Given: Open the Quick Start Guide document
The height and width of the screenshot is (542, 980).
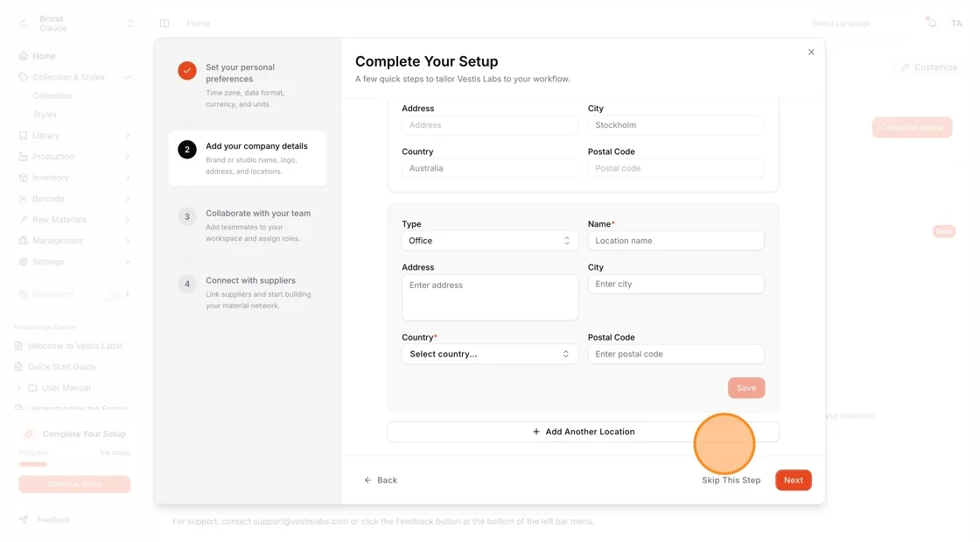Looking at the screenshot, I should [61, 367].
